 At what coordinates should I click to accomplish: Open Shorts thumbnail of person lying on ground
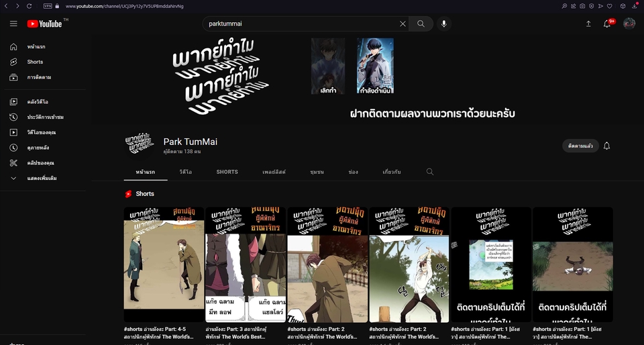(x=572, y=264)
